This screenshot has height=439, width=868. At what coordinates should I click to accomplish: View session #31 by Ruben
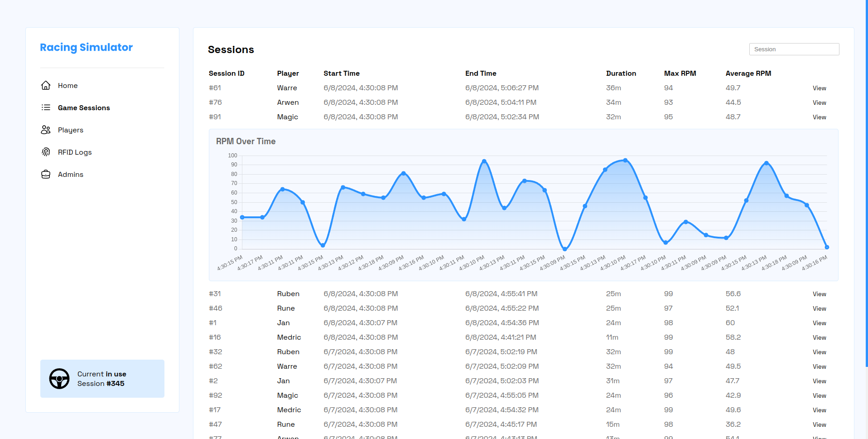coord(819,294)
